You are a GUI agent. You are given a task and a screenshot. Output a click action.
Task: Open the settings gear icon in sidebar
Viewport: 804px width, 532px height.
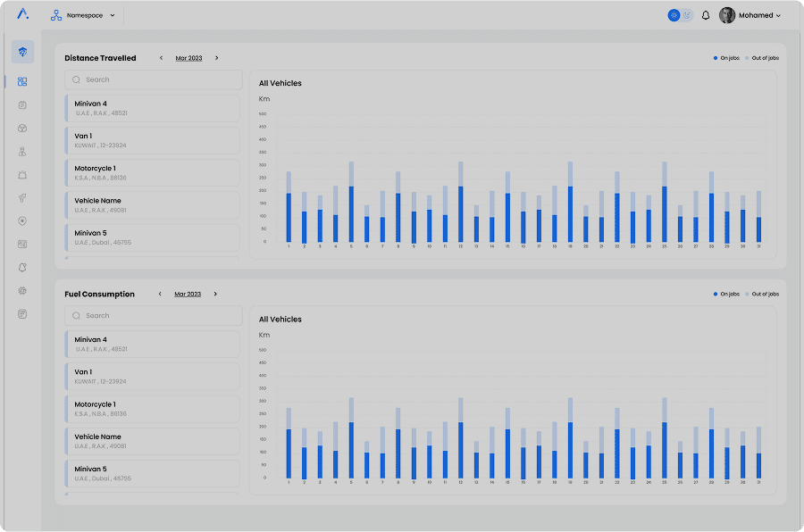point(22,290)
